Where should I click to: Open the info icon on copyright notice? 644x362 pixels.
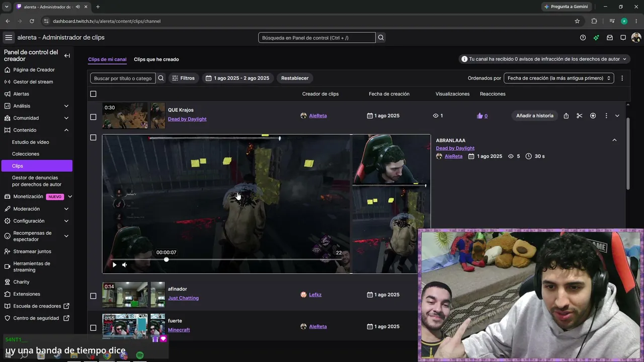(x=464, y=59)
